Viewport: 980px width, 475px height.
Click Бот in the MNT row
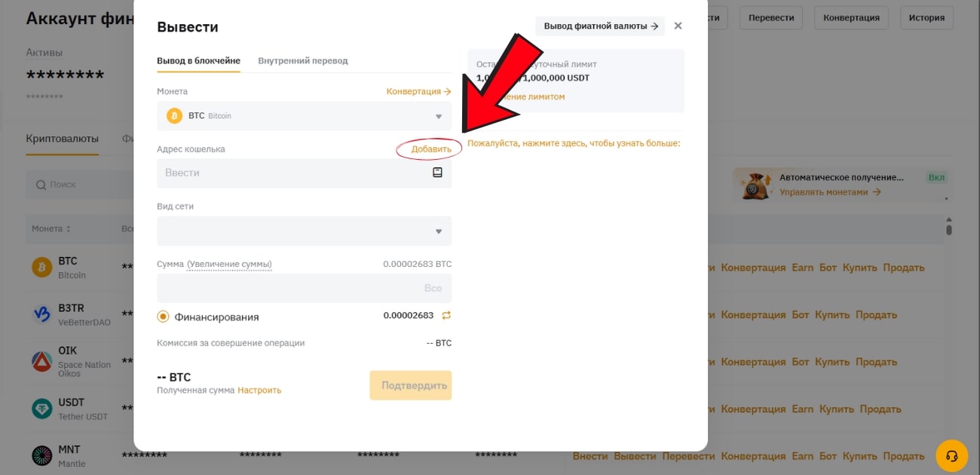(828, 456)
